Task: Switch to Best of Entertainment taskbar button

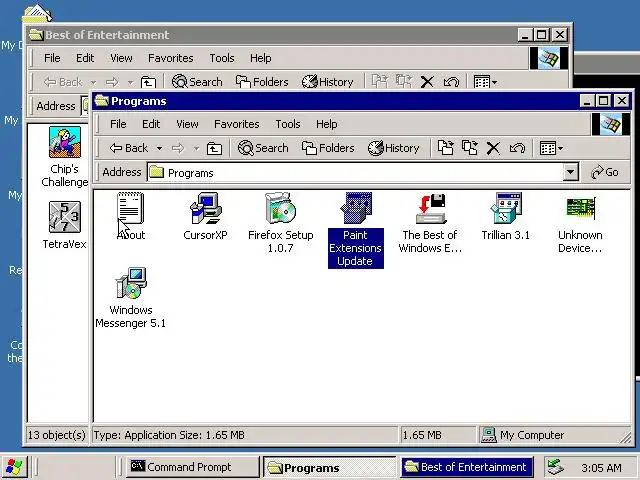Action: point(467,467)
